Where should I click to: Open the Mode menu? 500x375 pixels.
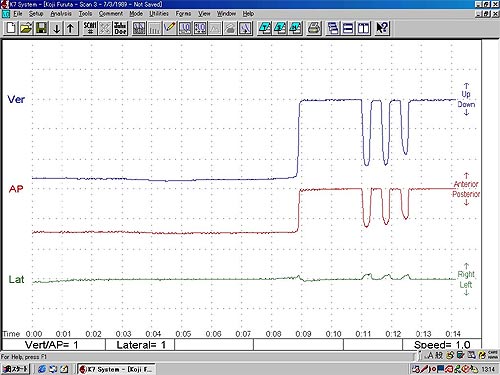(136, 14)
